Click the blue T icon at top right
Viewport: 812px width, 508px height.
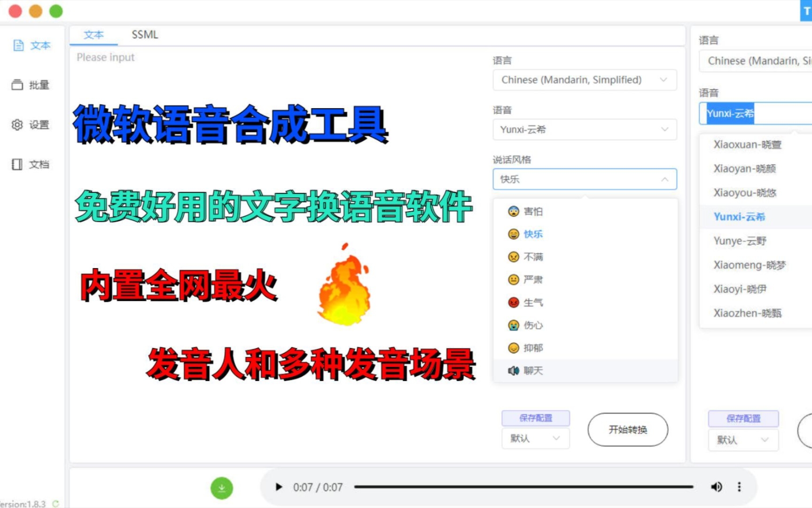[x=806, y=11]
